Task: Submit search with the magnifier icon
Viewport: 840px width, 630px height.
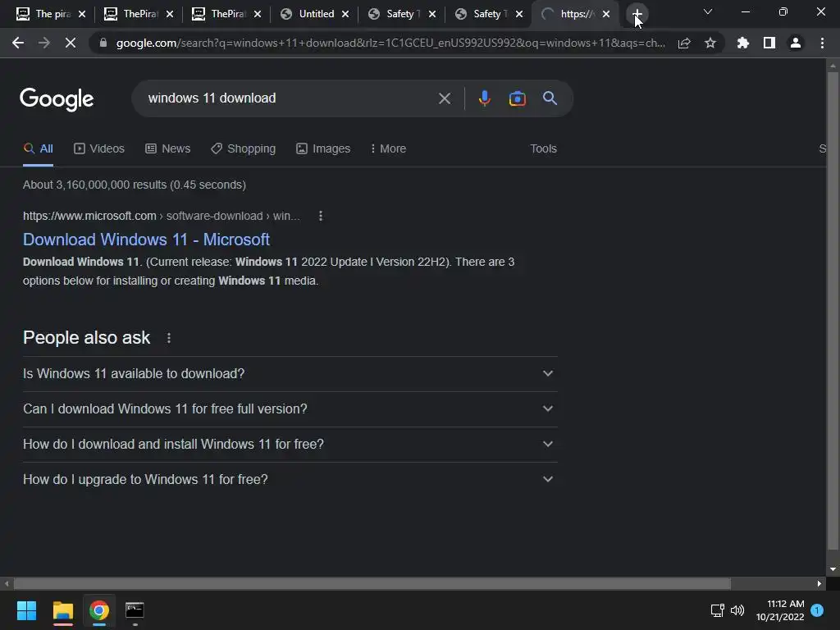Action: tap(550, 98)
